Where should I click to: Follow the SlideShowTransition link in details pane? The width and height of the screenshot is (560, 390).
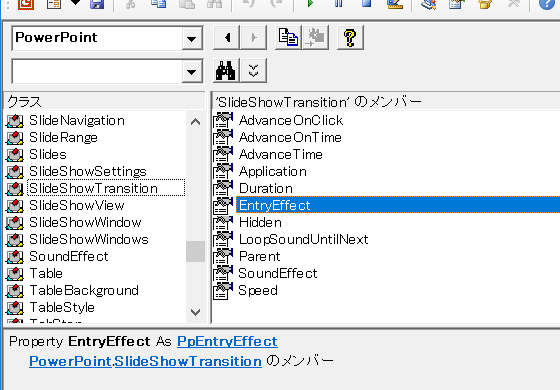coord(188,361)
